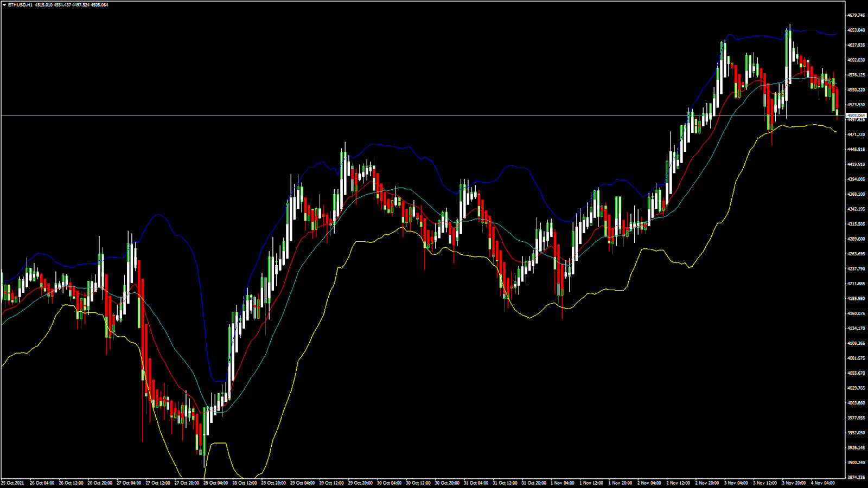Click the OHLC values 4515.010 4554.437 4497.524 4505.064

(x=72, y=5)
